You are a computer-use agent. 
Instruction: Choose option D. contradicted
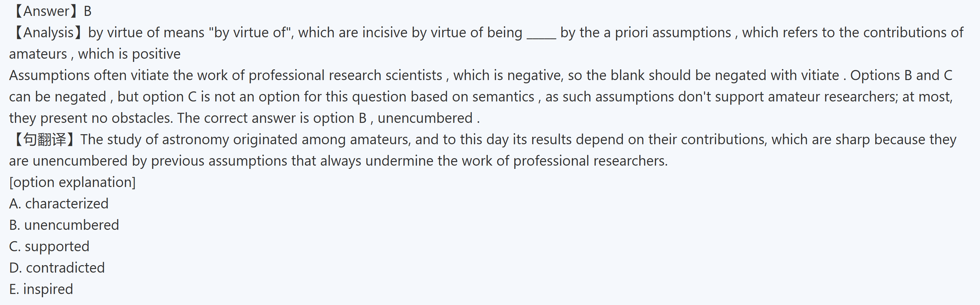click(57, 268)
